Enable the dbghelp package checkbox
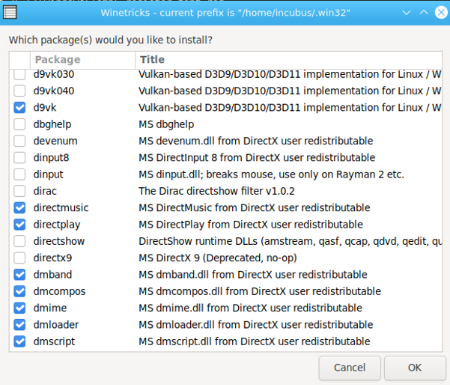 pyautogui.click(x=20, y=124)
